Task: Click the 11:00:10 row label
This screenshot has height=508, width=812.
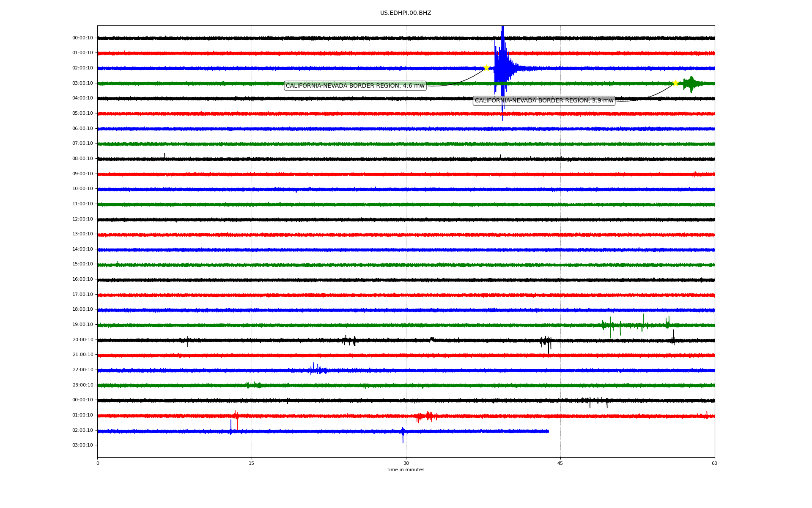Action: pos(82,204)
